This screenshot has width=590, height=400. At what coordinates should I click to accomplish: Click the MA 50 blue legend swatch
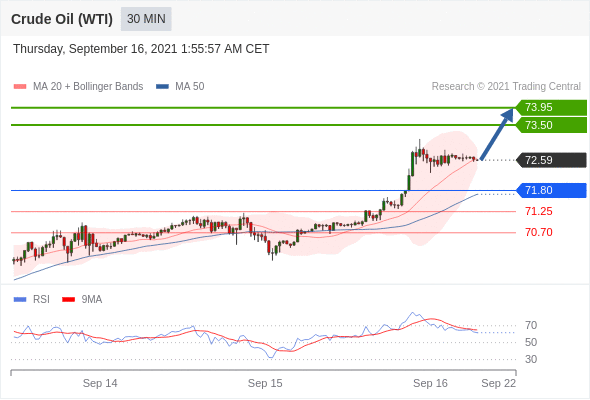(x=162, y=87)
